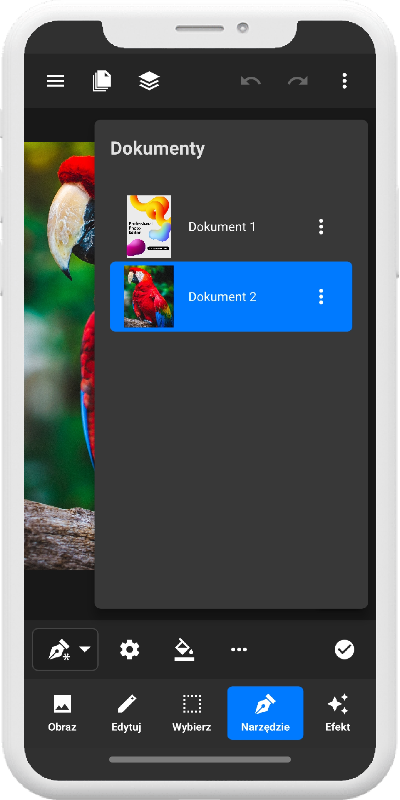Select Dokument 1 thumbnail
Viewport: 400px width, 800px height.
149,227
